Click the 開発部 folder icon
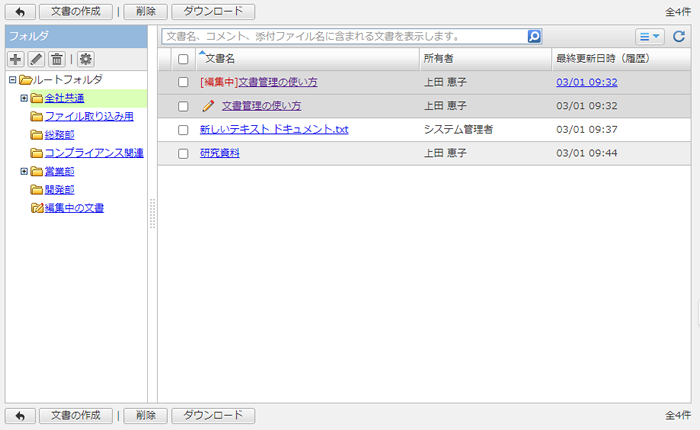 [x=37, y=190]
